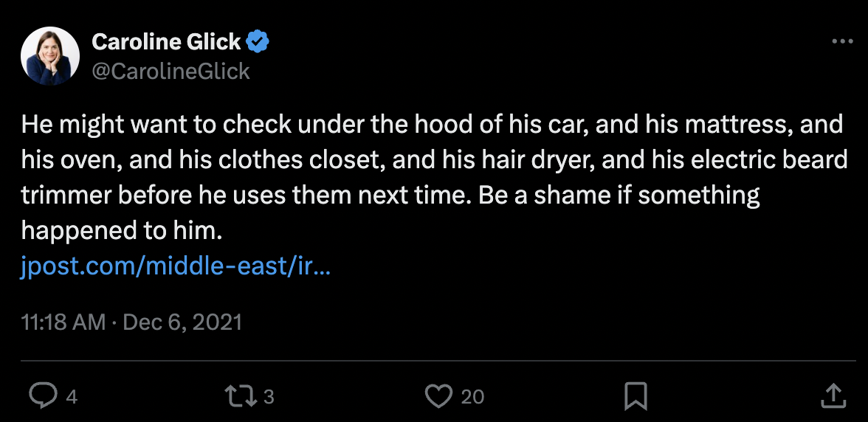Open the reply composer via the speech bubble icon

coord(43,396)
